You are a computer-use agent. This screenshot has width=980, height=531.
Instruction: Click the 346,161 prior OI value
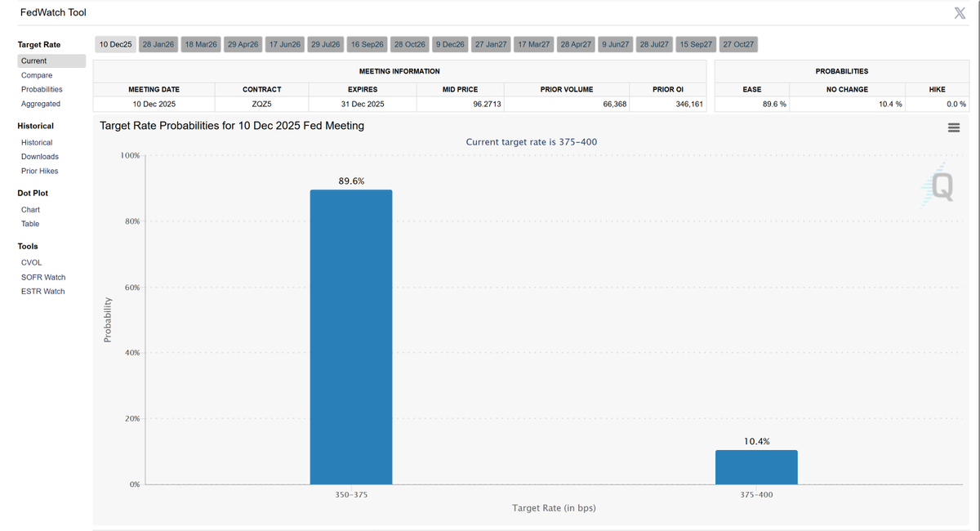click(689, 104)
